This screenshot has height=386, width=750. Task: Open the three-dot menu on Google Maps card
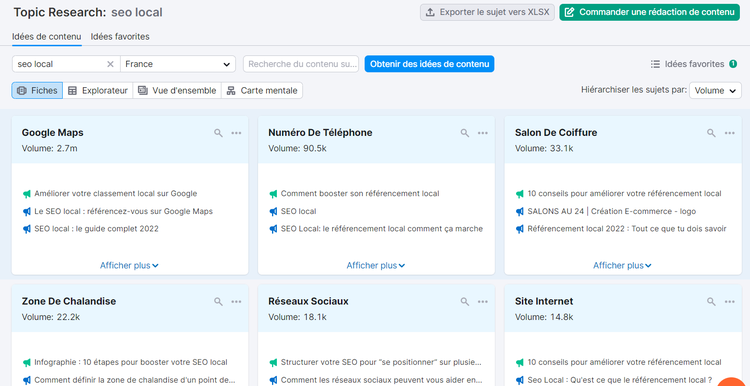[236, 133]
